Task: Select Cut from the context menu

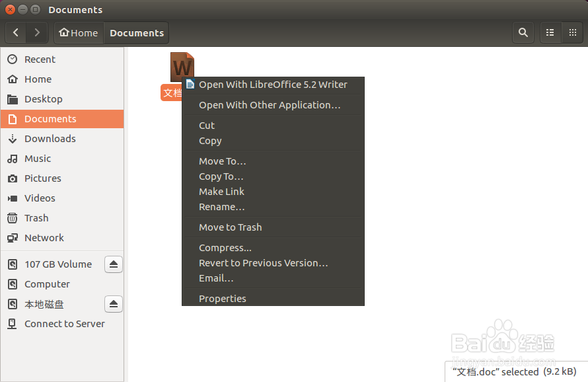Action: [x=273, y=126]
